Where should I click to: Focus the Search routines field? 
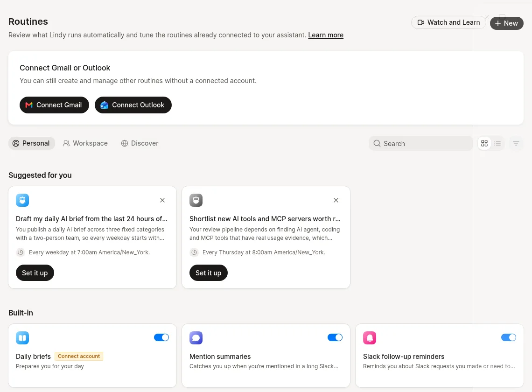pos(421,143)
